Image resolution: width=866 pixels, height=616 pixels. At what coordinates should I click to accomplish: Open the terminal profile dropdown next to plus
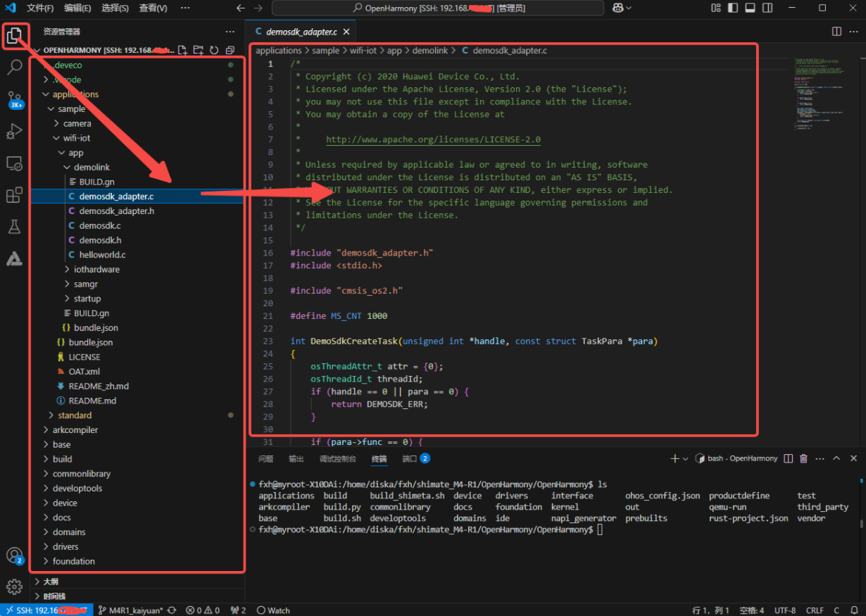684,458
